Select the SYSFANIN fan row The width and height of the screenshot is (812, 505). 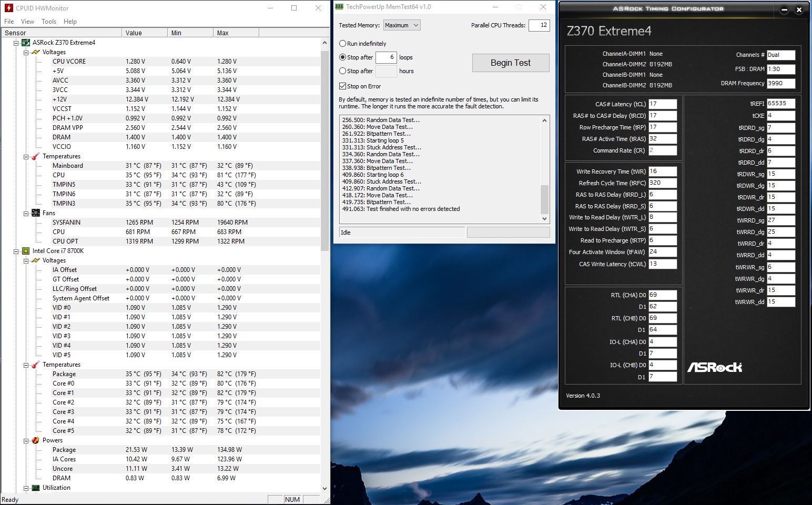tap(160, 223)
